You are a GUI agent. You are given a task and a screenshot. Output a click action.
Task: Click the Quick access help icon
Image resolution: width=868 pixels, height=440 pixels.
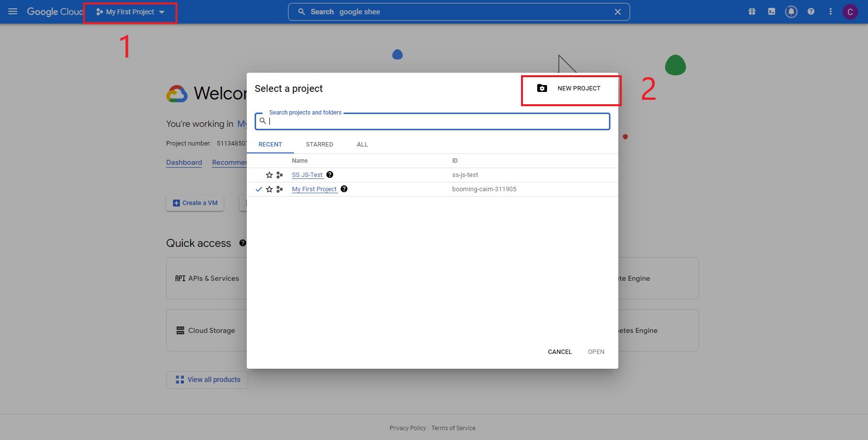(x=242, y=243)
